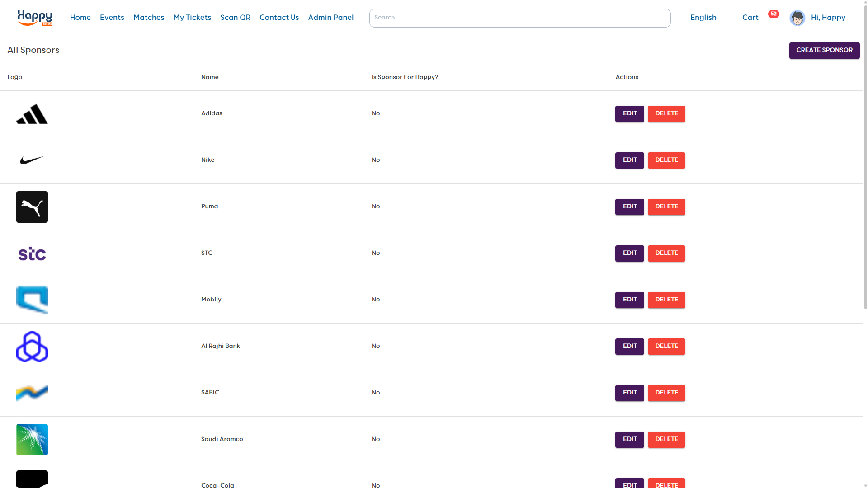Open the Hi, Happy user menu
The image size is (868, 488).
point(828,18)
